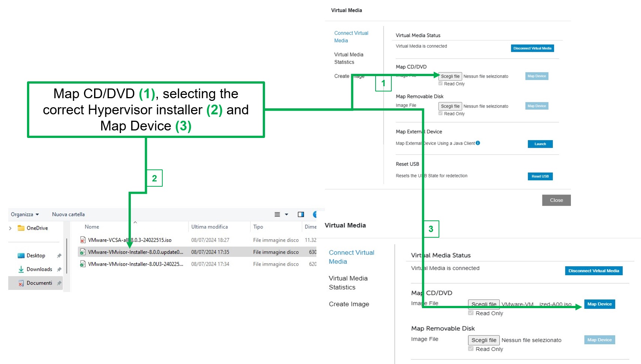
Task: Click explorer navigation pane scrollbar
Action: tap(67, 256)
